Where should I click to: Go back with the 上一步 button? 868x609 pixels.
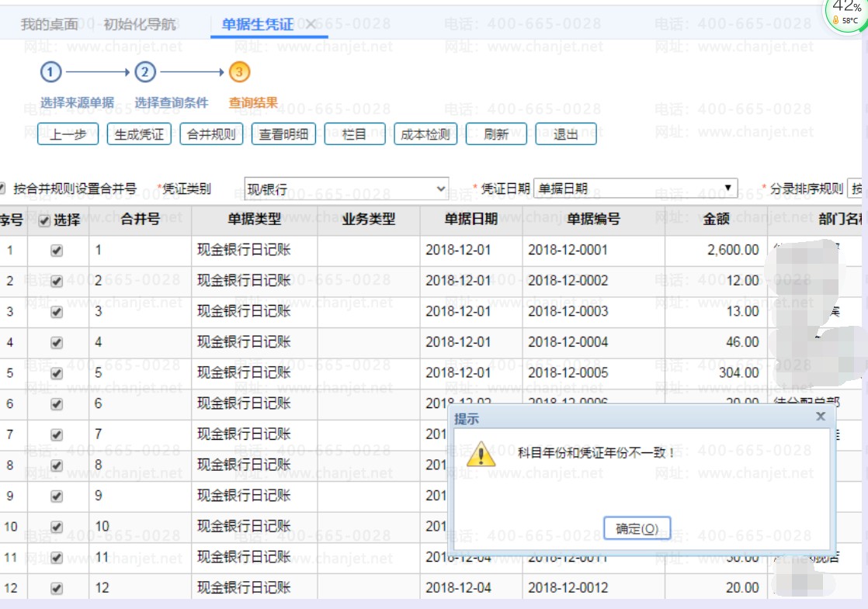pyautogui.click(x=68, y=134)
